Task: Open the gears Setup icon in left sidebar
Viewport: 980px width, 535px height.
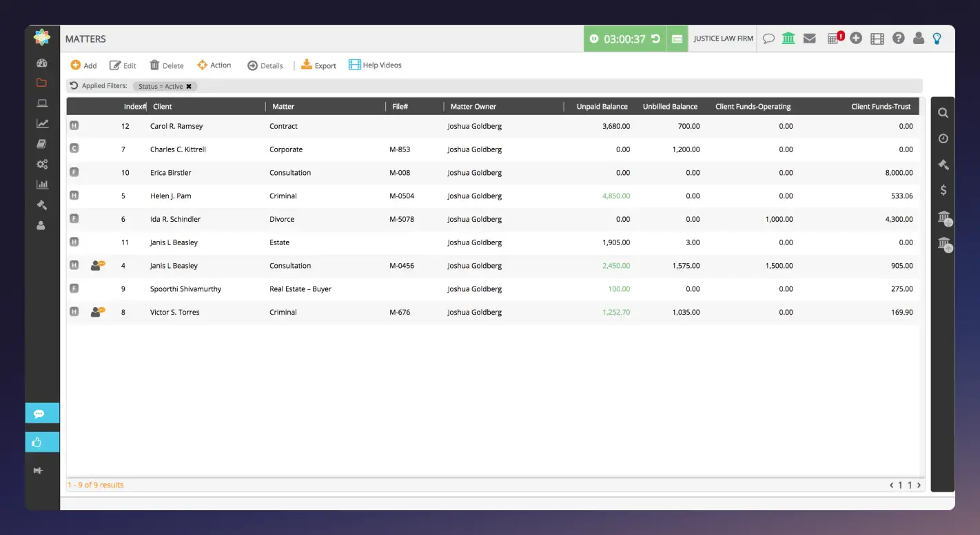Action: click(41, 164)
